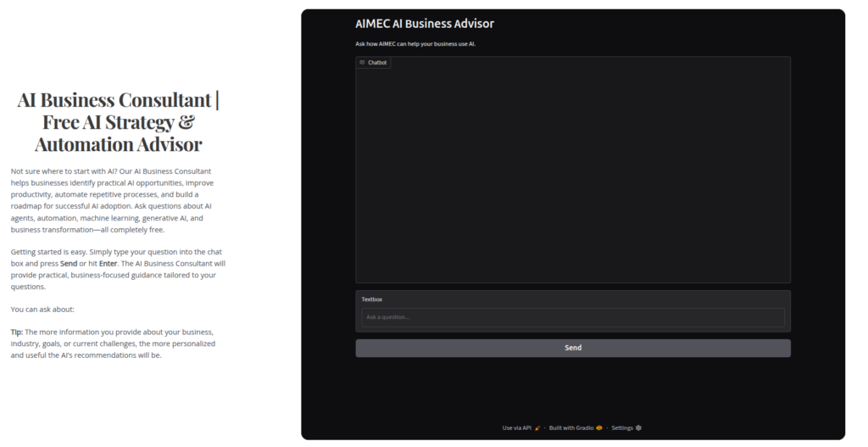This screenshot has height=447, width=868.
Task: Click the 'Textbox' label
Action: pos(372,299)
